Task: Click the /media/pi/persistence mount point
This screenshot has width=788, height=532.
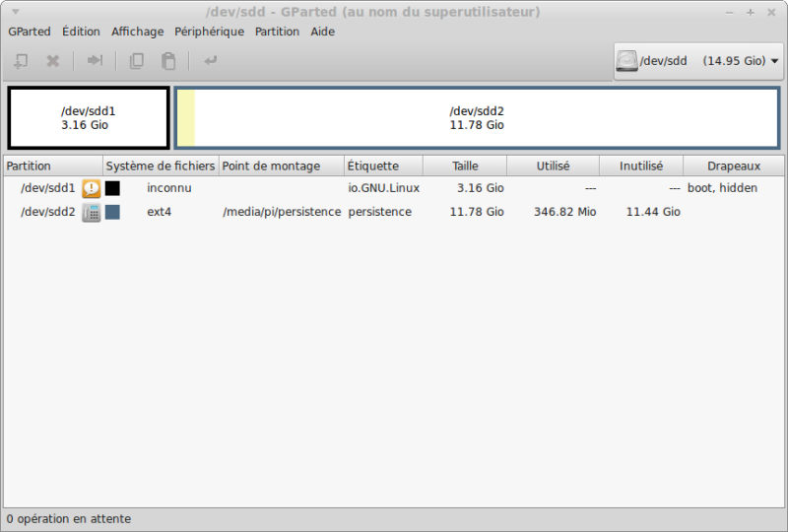Action: [x=282, y=212]
